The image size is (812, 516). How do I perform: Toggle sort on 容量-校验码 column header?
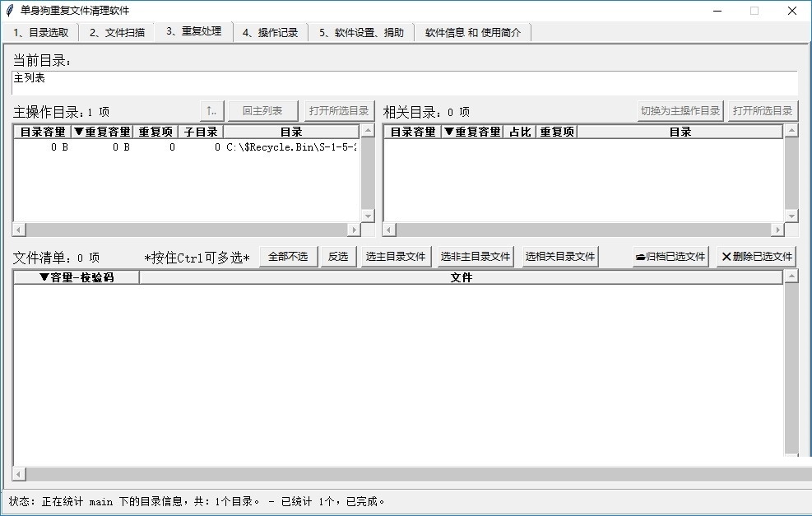pyautogui.click(x=77, y=277)
